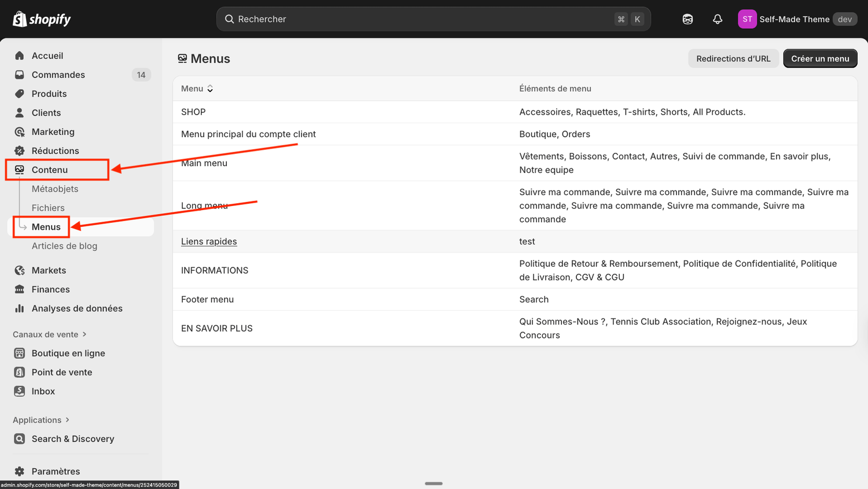Click the Accueil home icon
This screenshot has height=489, width=868.
click(20, 56)
